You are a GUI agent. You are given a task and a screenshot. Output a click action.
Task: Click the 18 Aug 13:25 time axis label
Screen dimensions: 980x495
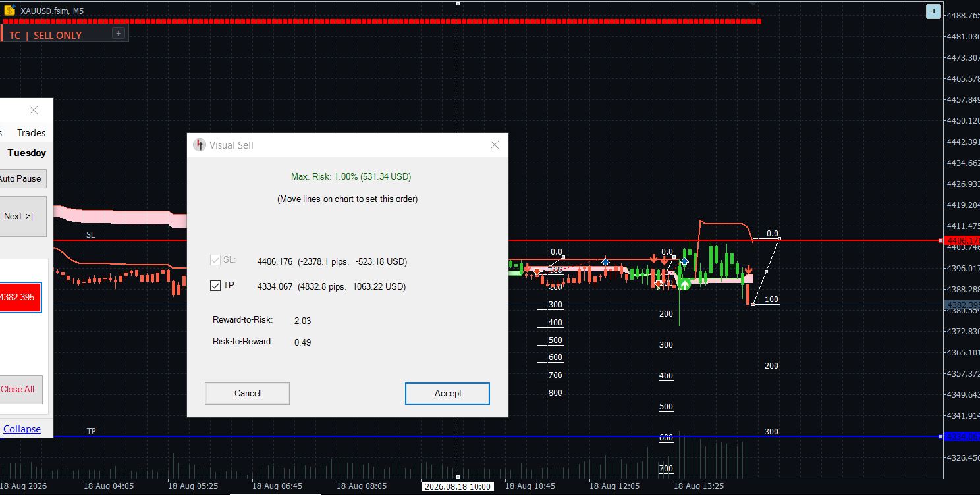click(698, 486)
